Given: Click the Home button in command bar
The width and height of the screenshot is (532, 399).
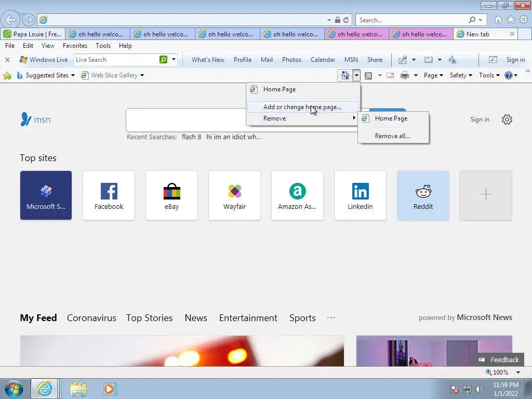Looking at the screenshot, I should 345,75.
